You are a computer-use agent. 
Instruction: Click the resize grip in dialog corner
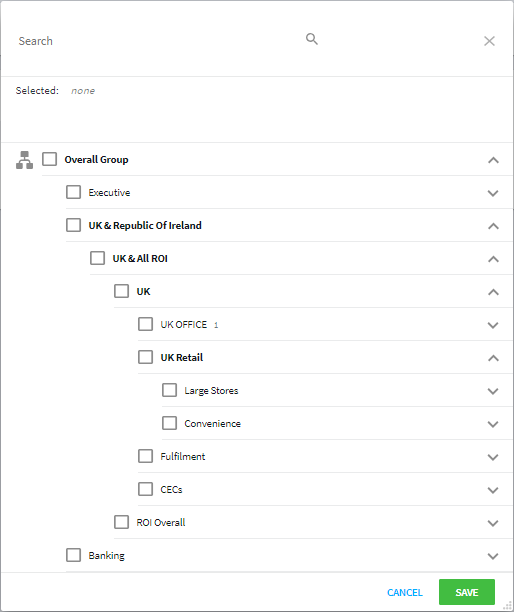pos(507,605)
